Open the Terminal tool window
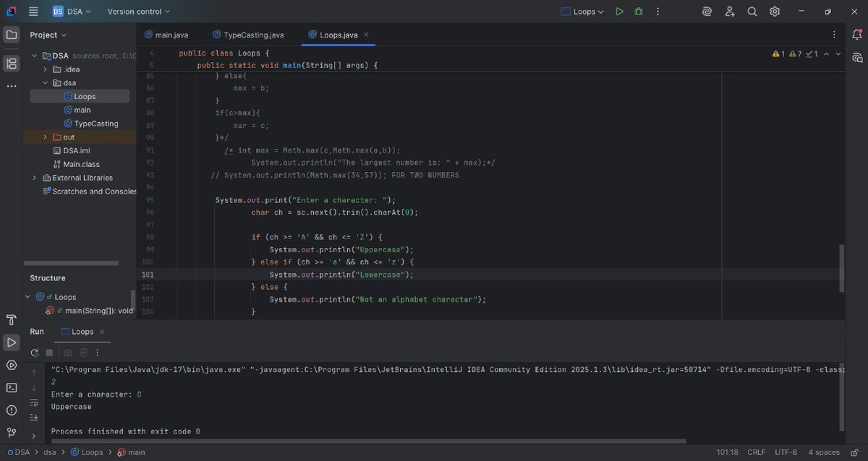 [x=12, y=387]
